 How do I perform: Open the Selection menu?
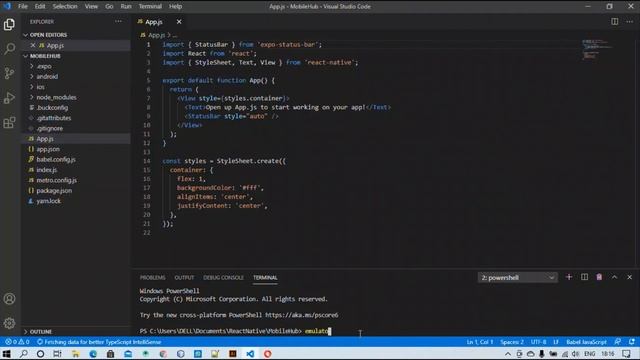65,7
